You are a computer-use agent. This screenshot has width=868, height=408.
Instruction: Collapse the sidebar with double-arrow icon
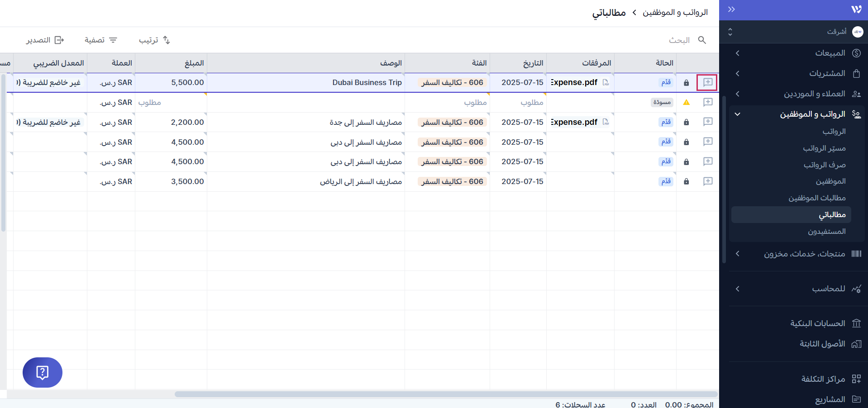731,9
